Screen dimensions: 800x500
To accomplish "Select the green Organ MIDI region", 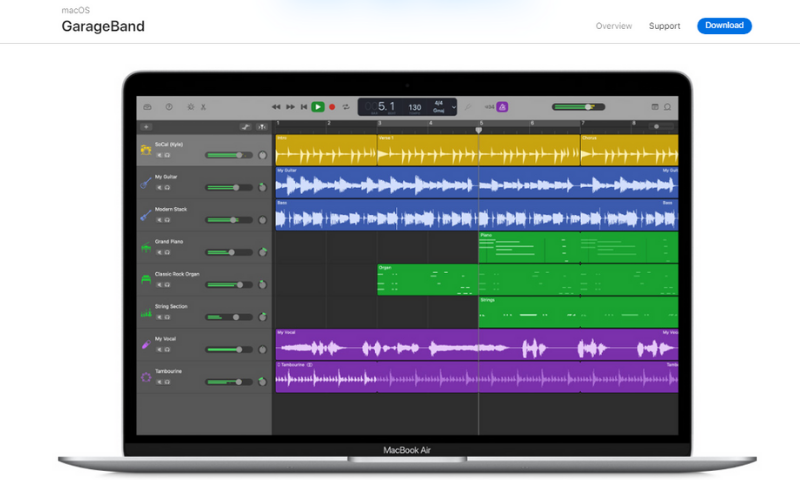I will (x=528, y=280).
